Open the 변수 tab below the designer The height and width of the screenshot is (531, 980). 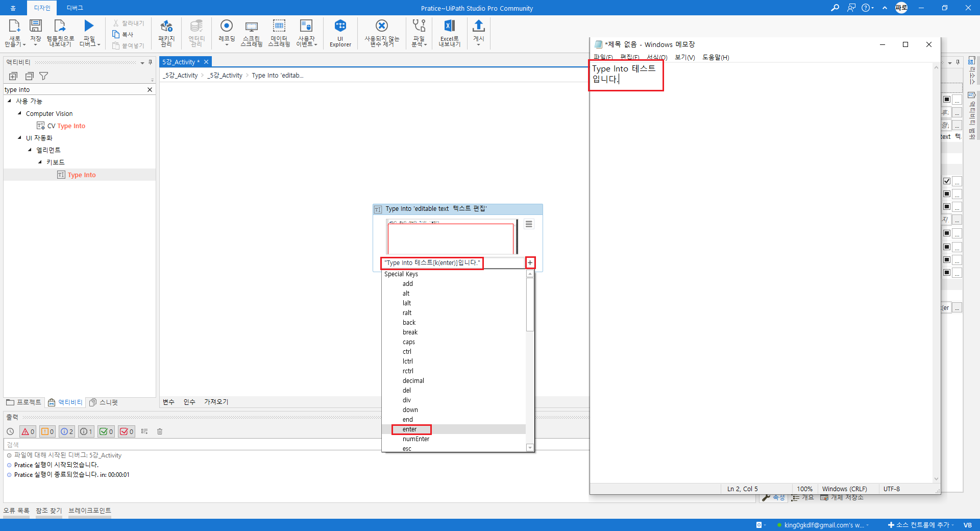[168, 402]
